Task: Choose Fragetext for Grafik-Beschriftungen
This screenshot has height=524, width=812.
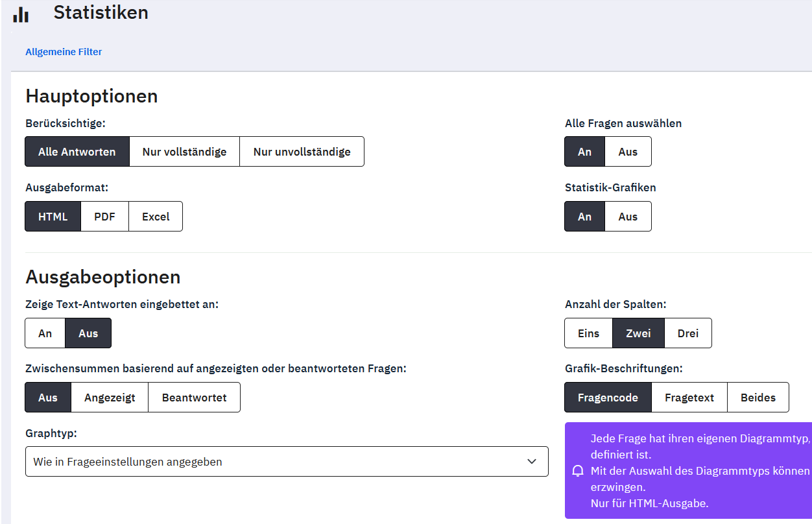Action: (689, 398)
